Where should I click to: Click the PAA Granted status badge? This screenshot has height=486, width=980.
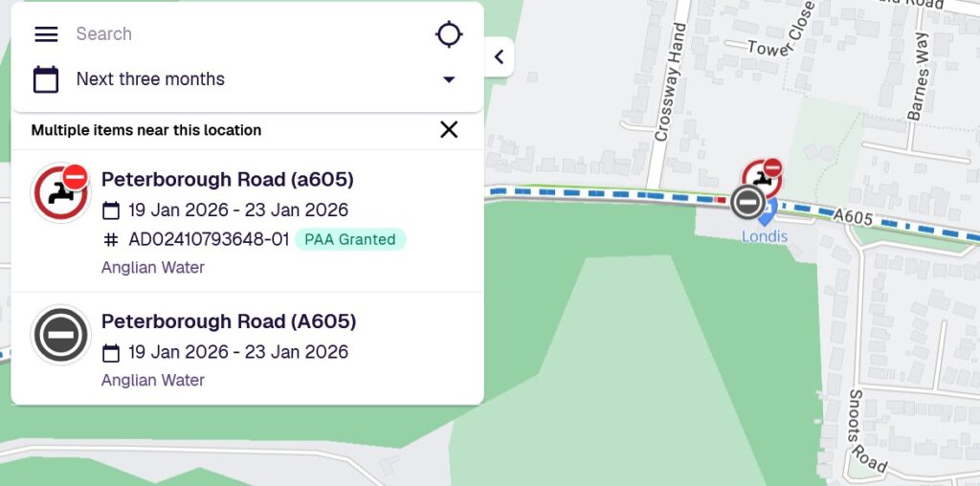(x=350, y=239)
